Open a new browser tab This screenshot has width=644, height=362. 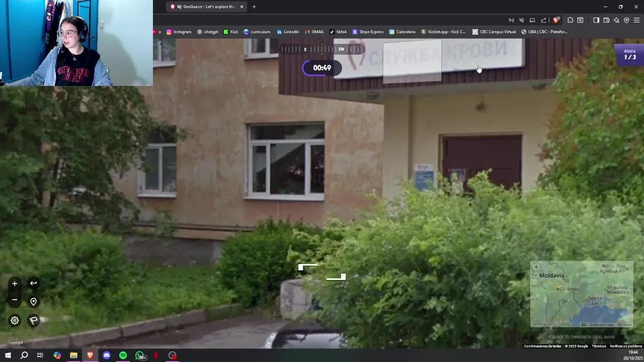254,7
